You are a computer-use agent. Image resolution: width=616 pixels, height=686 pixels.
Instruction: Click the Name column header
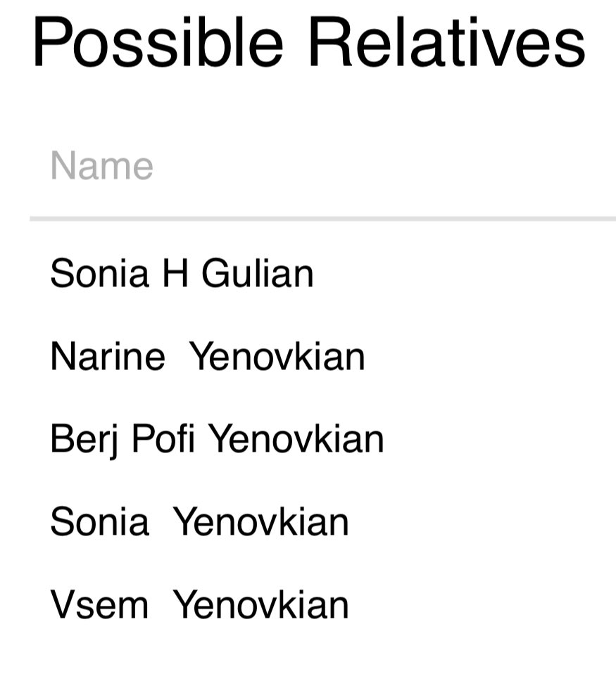[x=101, y=166]
